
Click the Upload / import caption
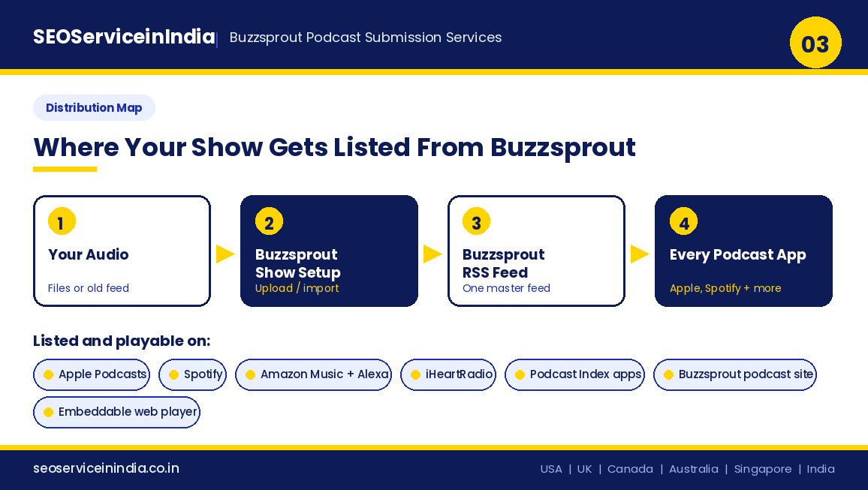pos(297,288)
